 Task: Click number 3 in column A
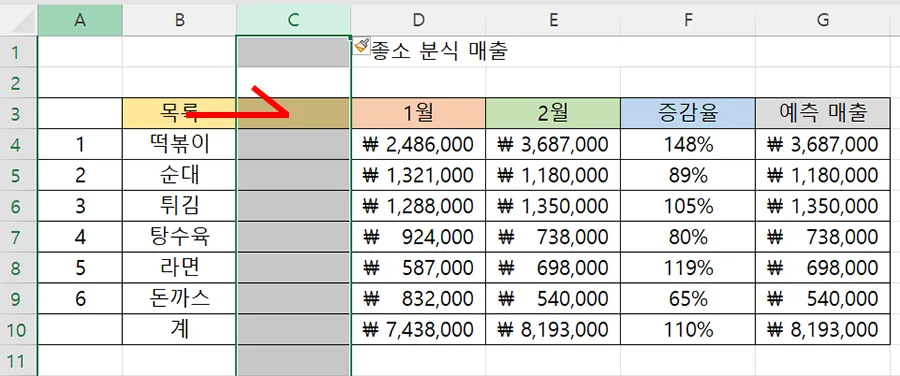click(x=80, y=206)
